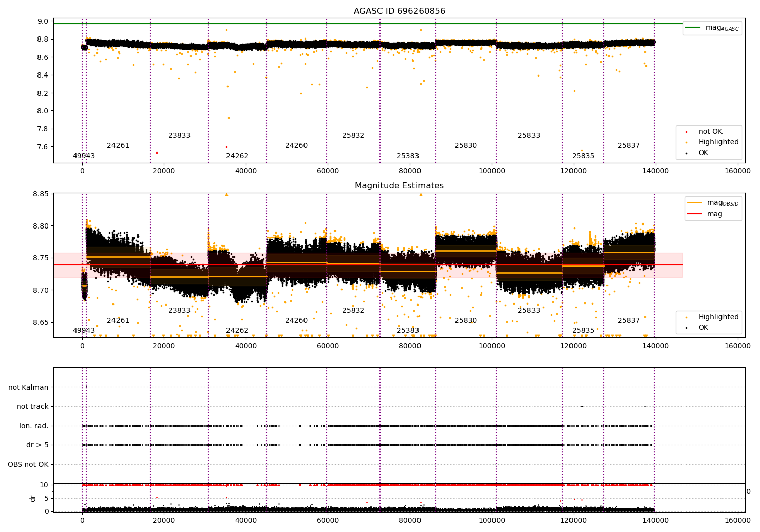Click obsid label 25835 in Magnitude Estimates plot
The image size is (760, 532).
coord(583,330)
